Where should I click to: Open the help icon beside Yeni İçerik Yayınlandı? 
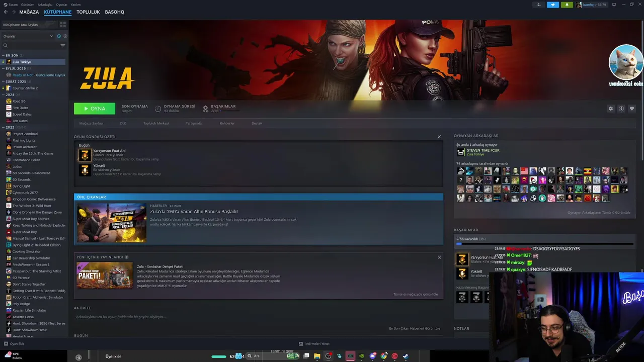coord(126,257)
